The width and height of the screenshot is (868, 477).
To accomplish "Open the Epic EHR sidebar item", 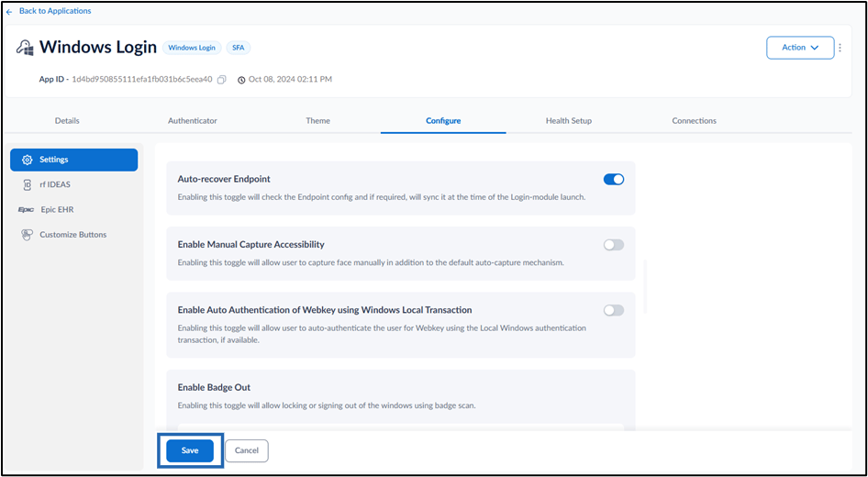I will click(x=73, y=210).
